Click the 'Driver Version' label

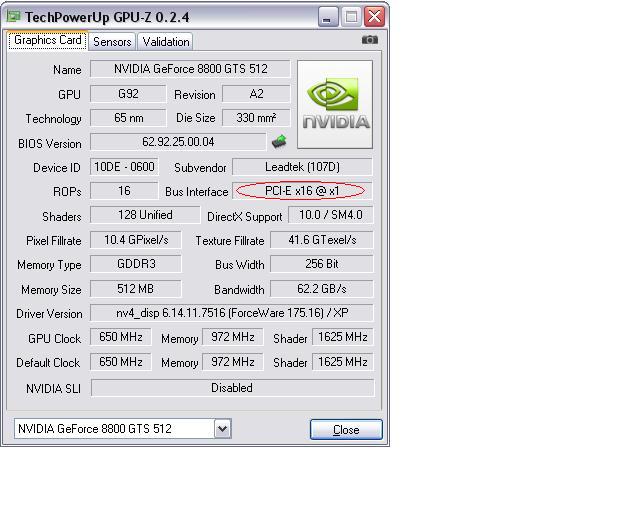point(49,314)
